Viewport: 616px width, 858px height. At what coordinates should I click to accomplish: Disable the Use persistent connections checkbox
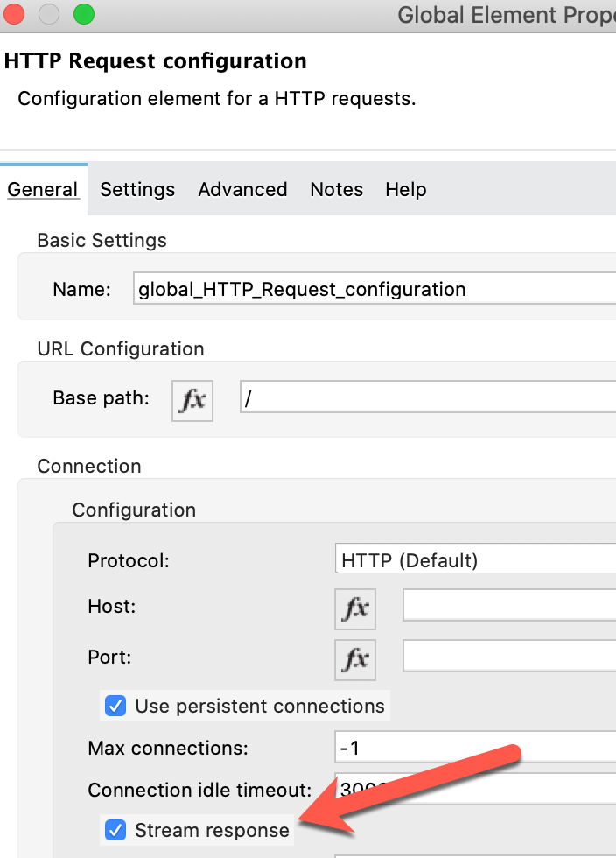[115, 706]
